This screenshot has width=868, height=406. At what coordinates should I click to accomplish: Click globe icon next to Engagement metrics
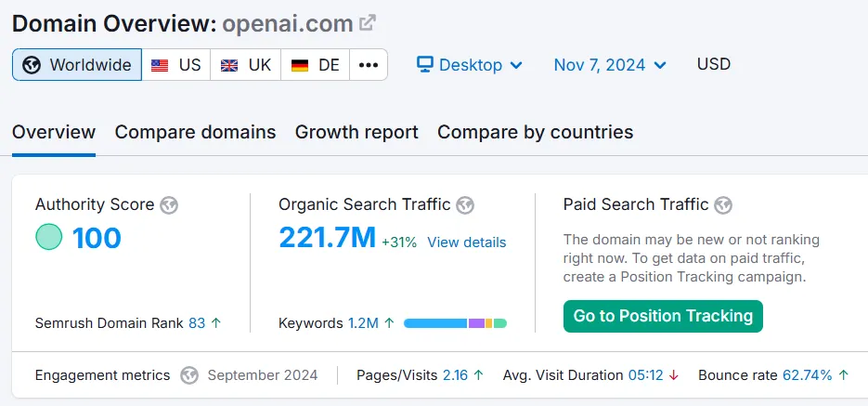coord(189,375)
